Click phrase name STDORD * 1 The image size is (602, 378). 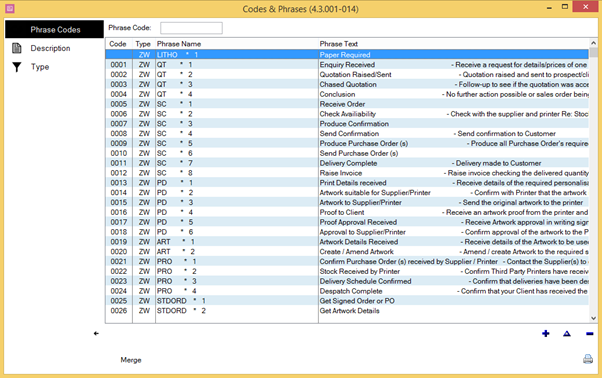pyautogui.click(x=181, y=301)
